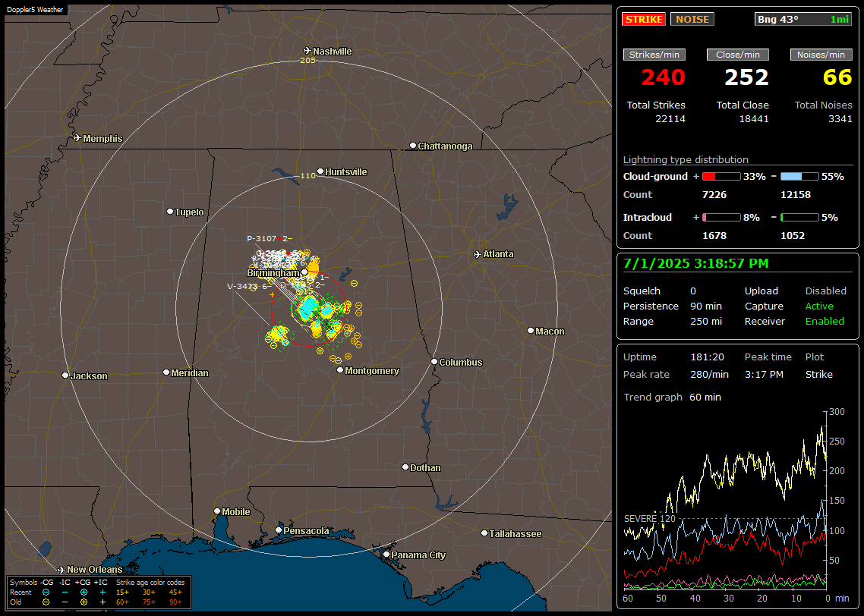Viewport: 864px width, 616px height.
Task: Click the Panama City marker dot
Action: 386,555
